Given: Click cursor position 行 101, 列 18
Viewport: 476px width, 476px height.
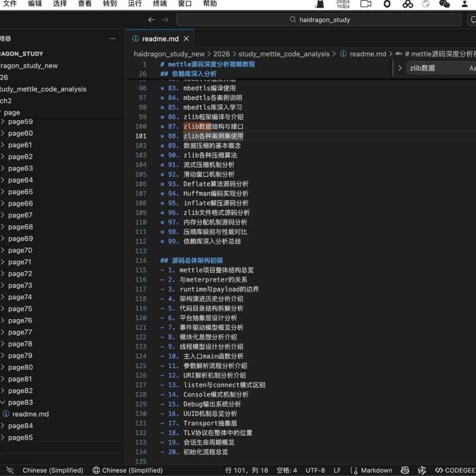Looking at the screenshot, I should click(x=246, y=471).
